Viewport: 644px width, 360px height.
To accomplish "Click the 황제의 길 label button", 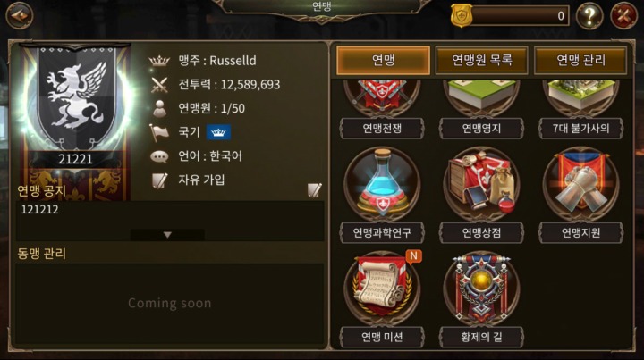I will click(x=481, y=337).
